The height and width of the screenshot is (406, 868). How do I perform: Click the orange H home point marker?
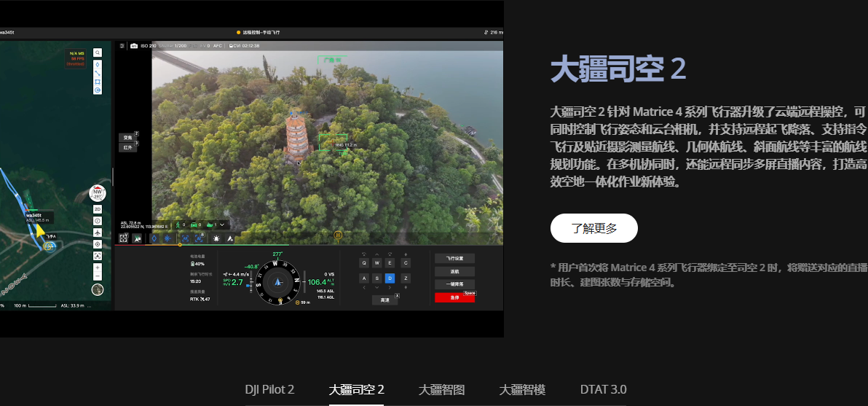pyautogui.click(x=338, y=235)
